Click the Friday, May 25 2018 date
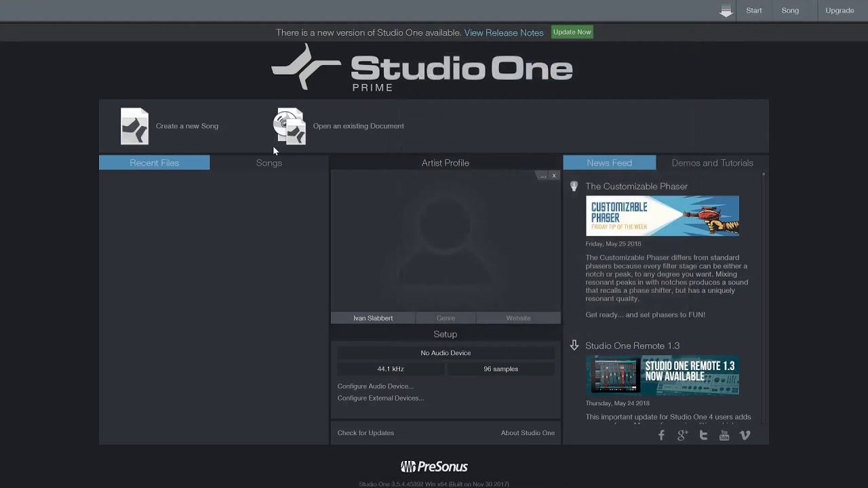This screenshot has height=488, width=868. (x=613, y=244)
